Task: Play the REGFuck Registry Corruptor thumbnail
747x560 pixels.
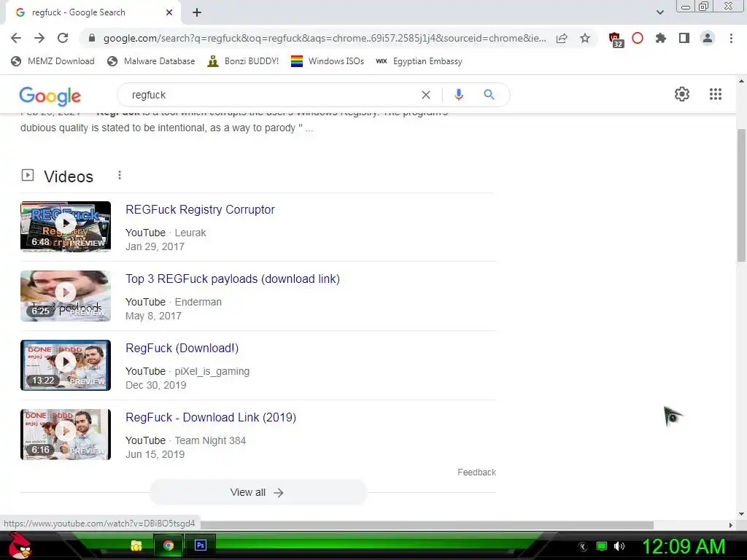Action: pos(66,226)
